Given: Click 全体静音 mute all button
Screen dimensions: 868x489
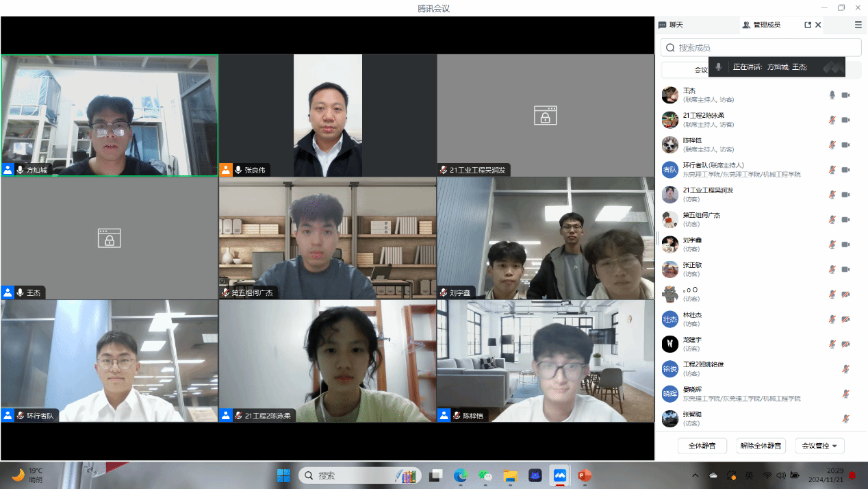Looking at the screenshot, I should [702, 446].
